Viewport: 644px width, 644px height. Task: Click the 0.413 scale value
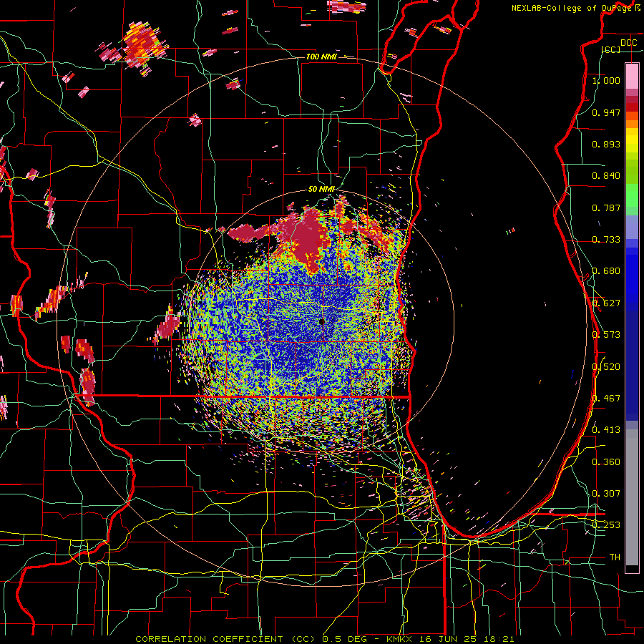tap(606, 430)
